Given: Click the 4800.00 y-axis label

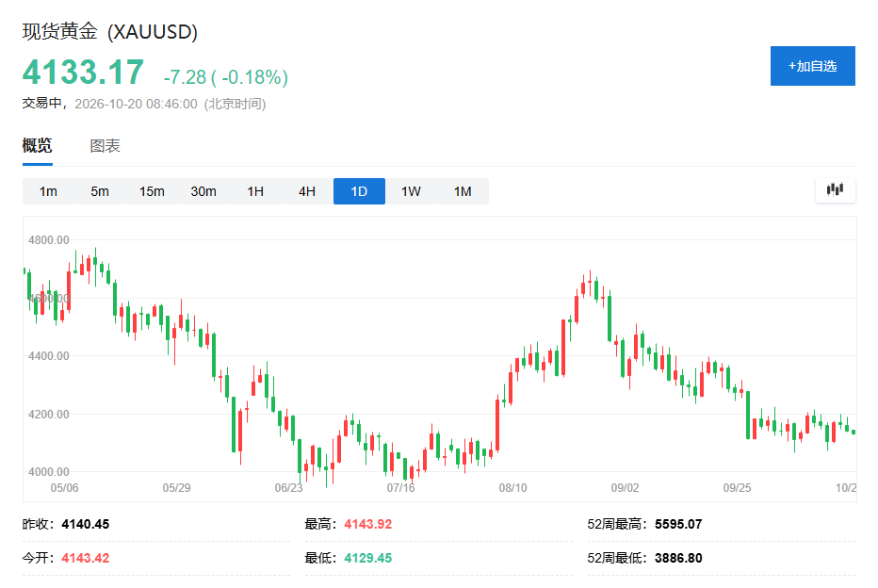Looking at the screenshot, I should tap(49, 239).
